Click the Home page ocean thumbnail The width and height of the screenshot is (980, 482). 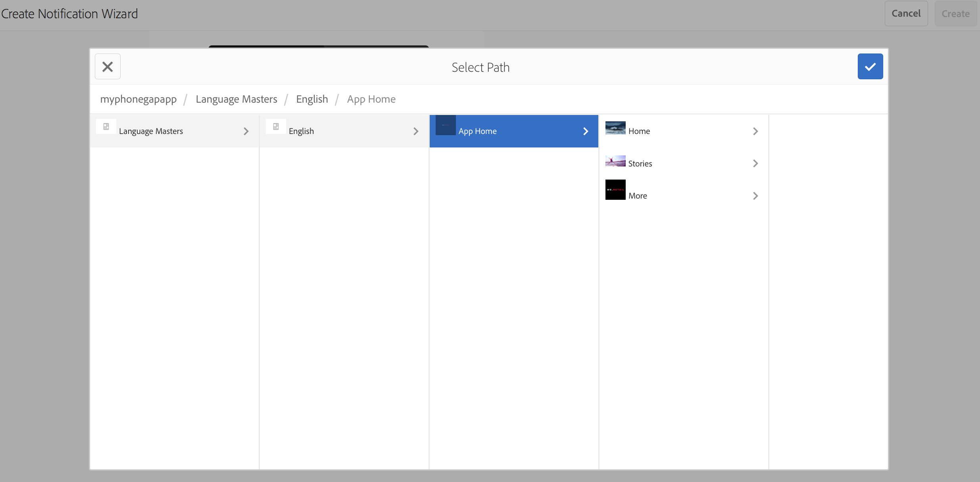tap(615, 128)
